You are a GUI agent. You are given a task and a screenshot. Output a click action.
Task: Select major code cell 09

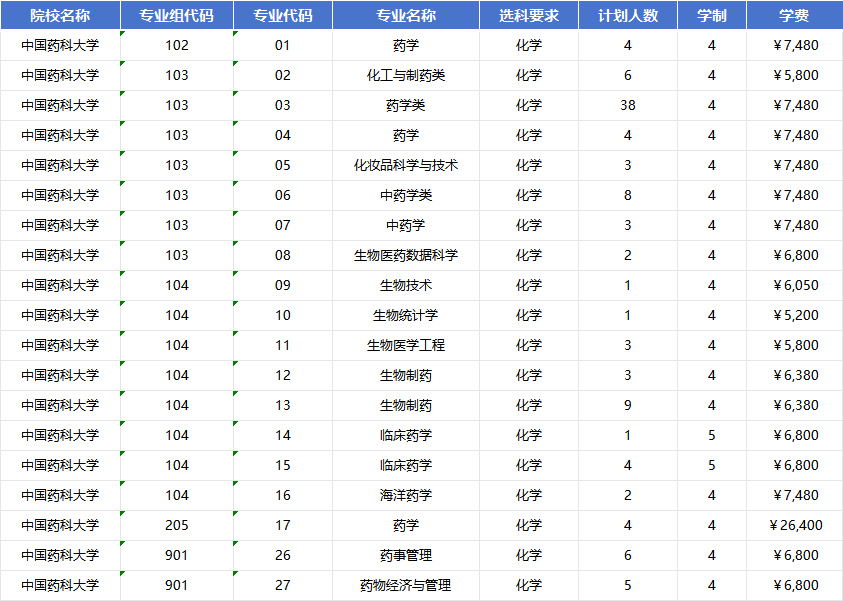pos(283,285)
